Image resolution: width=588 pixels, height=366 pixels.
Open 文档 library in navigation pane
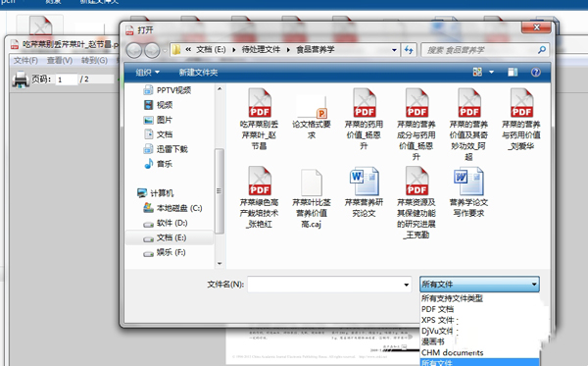tap(158, 134)
